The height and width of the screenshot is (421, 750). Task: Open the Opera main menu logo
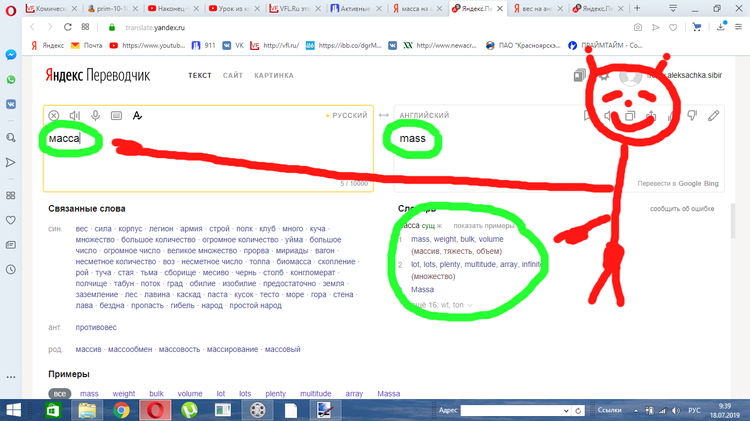coord(11,11)
